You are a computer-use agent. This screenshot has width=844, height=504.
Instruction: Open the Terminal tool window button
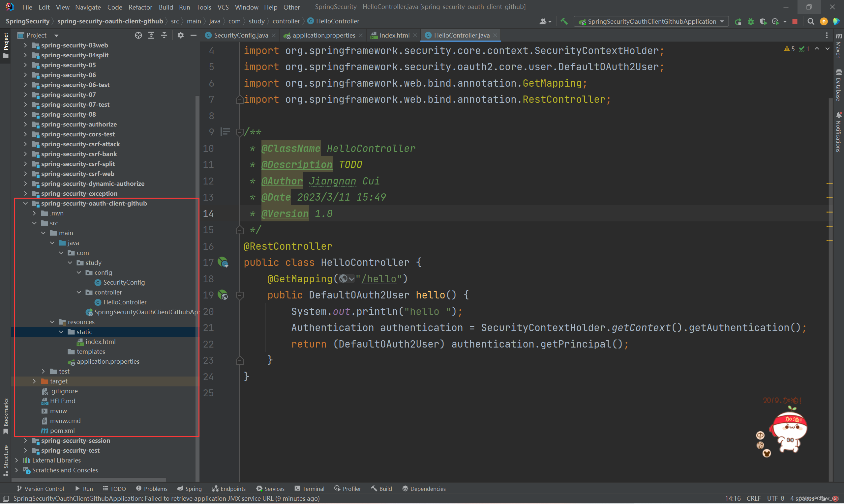tap(309, 489)
